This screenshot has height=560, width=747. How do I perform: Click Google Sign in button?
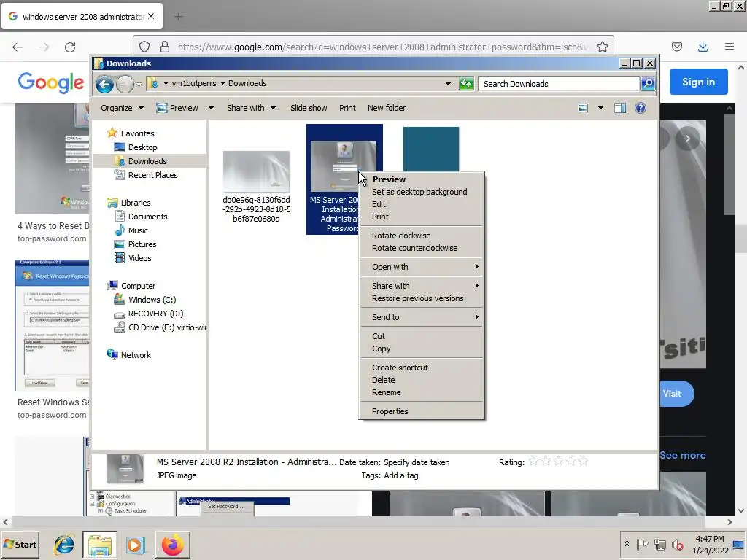tap(698, 82)
